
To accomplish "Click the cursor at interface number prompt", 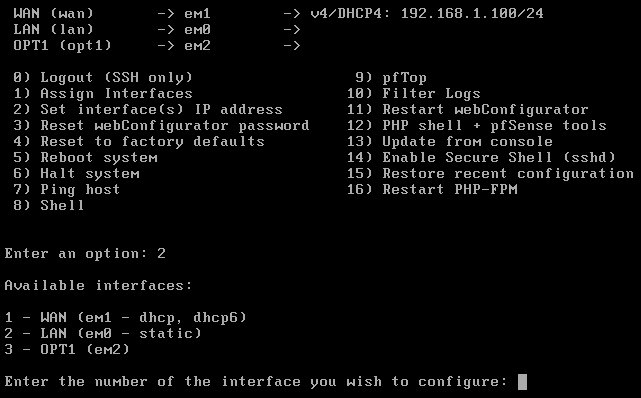I will [522, 382].
